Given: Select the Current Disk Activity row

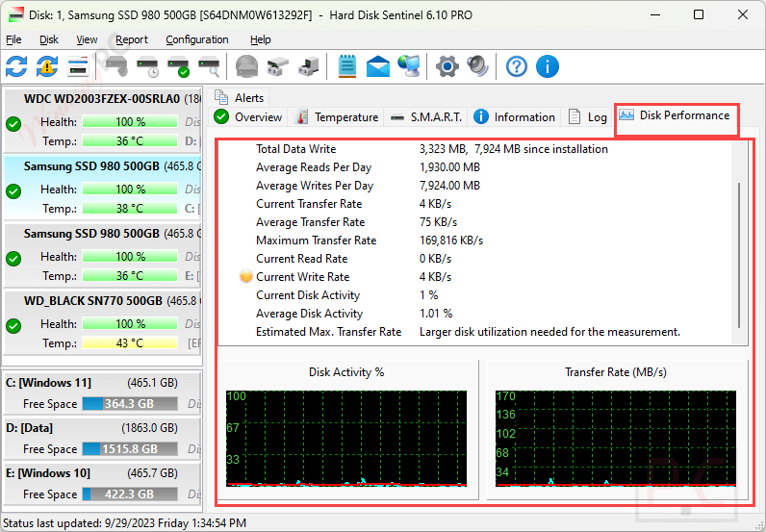Looking at the screenshot, I should click(x=474, y=295).
